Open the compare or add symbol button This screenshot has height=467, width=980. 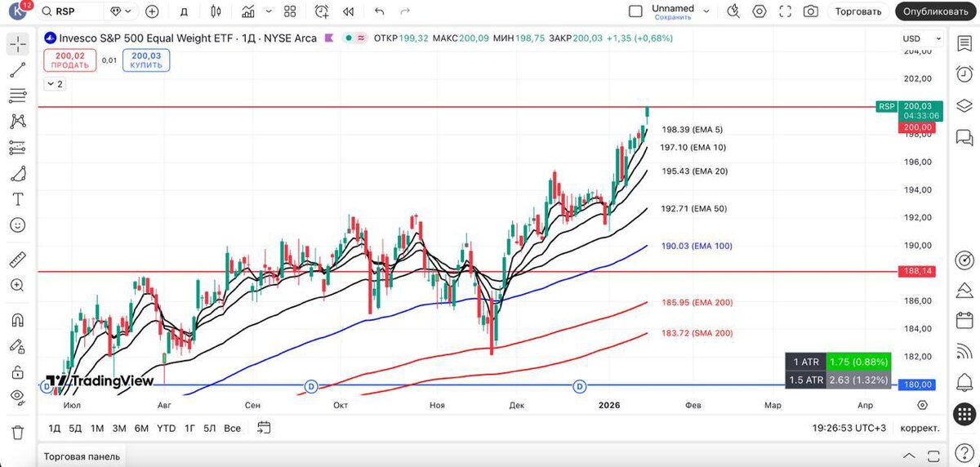pyautogui.click(x=152, y=11)
